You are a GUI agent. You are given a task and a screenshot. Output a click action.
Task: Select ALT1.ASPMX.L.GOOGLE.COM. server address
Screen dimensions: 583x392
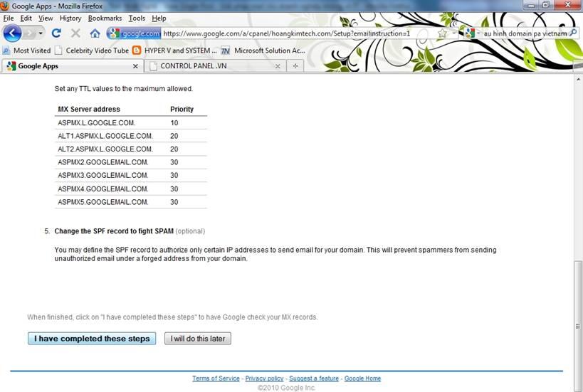click(105, 136)
